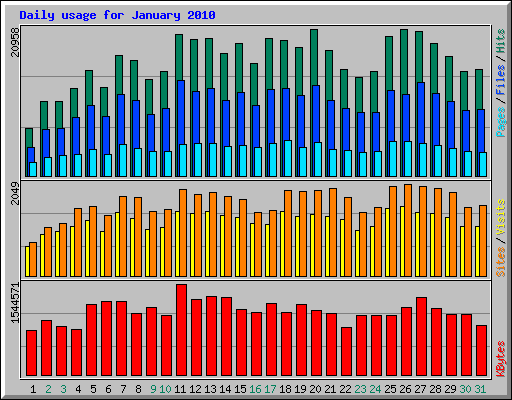Click day 22 on the x-axis
Viewport: 512px width, 400px height.
[x=345, y=389]
